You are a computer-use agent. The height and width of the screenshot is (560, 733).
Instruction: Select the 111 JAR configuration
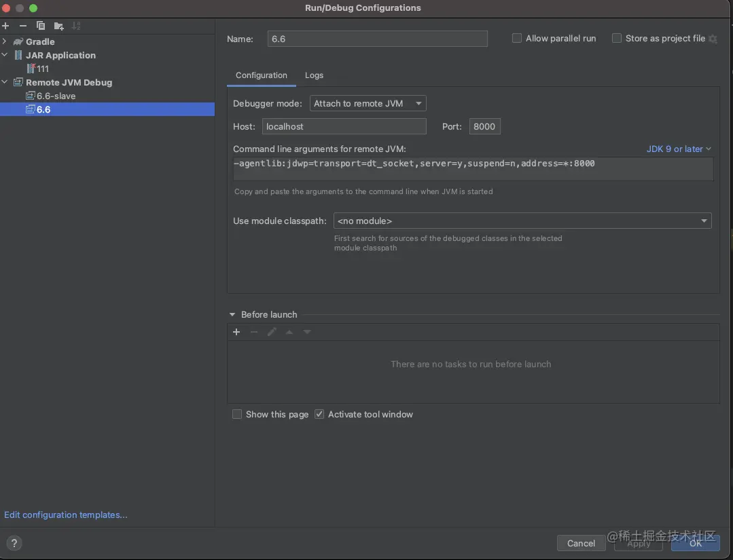(x=43, y=69)
